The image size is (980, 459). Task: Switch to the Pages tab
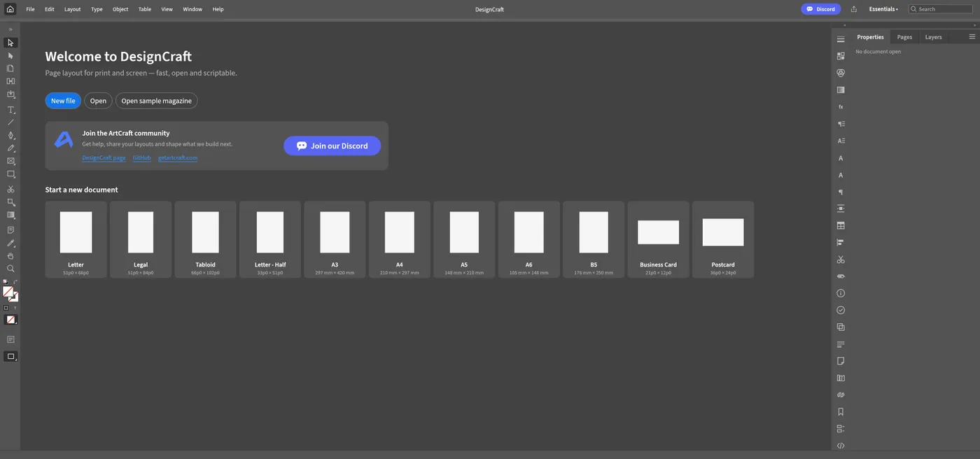pos(904,37)
